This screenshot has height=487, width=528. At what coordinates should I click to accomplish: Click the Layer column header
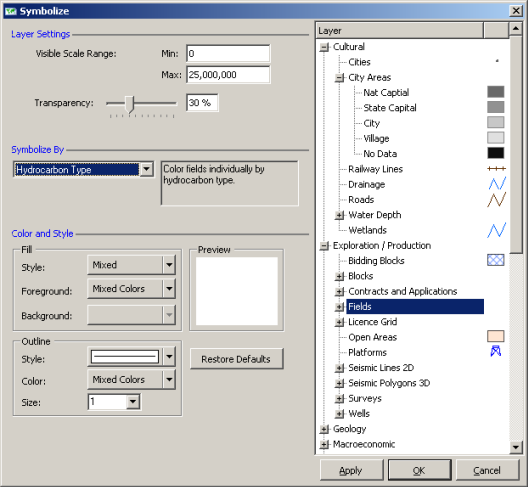pyautogui.click(x=400, y=31)
